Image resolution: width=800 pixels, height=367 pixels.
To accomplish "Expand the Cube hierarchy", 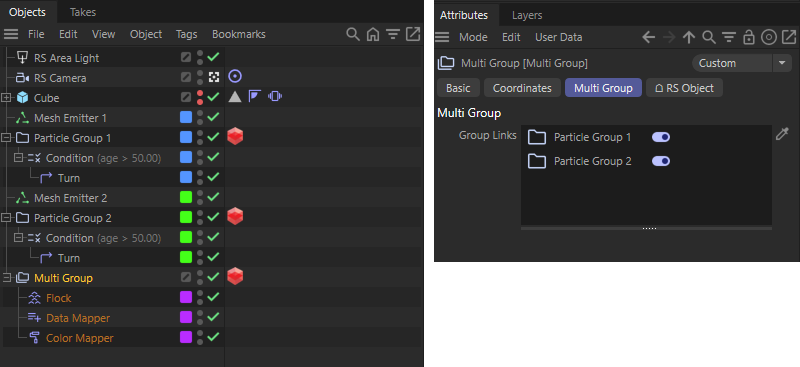I will coord(6,97).
